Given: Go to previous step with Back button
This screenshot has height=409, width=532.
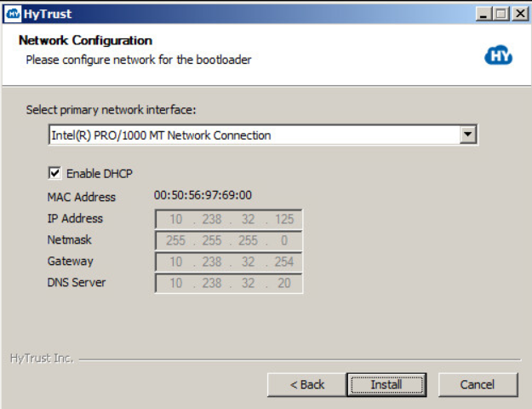Looking at the screenshot, I should tap(307, 385).
